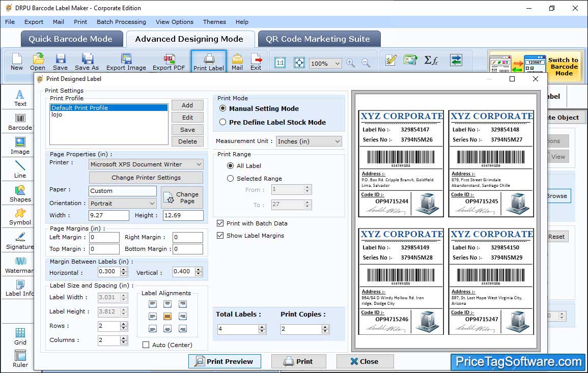This screenshot has width=588, height=373.
Task: Click the zoom in magnifier icon
Action: (x=351, y=63)
